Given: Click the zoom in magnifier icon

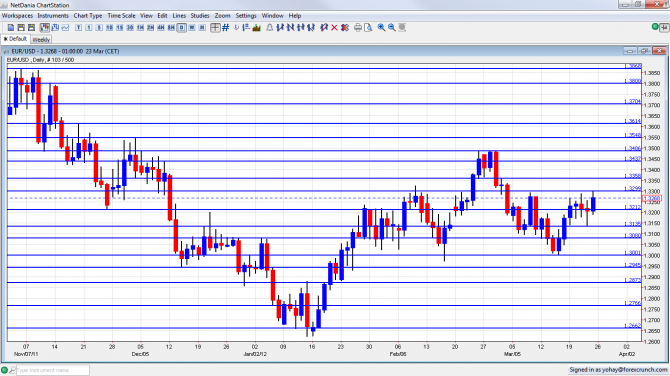Looking at the screenshot, I should pyautogui.click(x=382, y=27).
